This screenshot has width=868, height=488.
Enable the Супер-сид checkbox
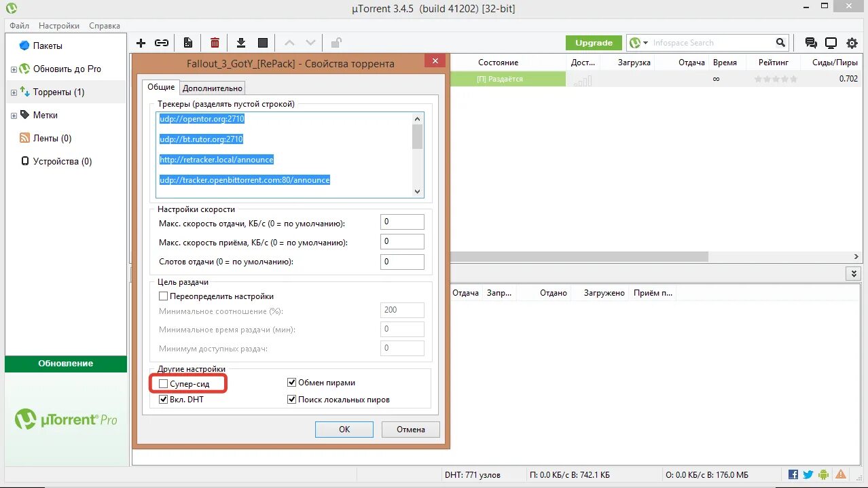point(163,384)
